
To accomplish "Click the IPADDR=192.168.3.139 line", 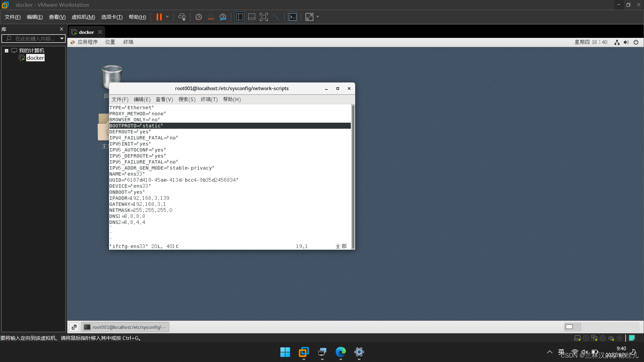I will 139,198.
